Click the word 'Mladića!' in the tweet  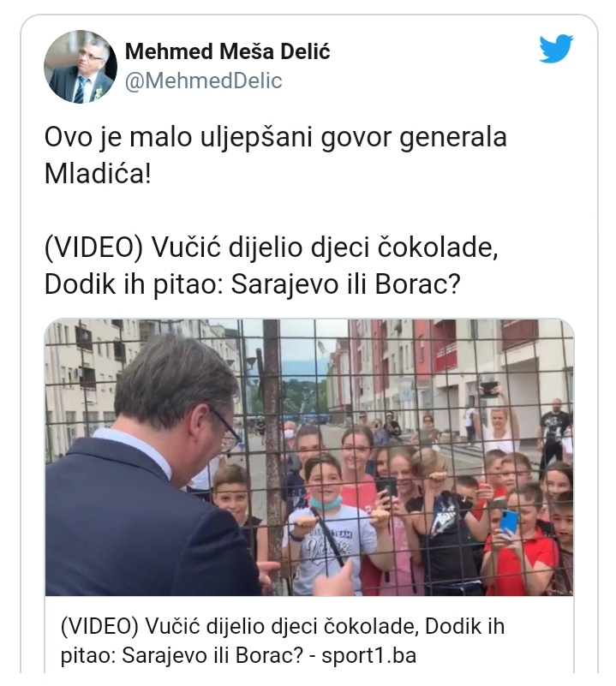[x=98, y=174]
